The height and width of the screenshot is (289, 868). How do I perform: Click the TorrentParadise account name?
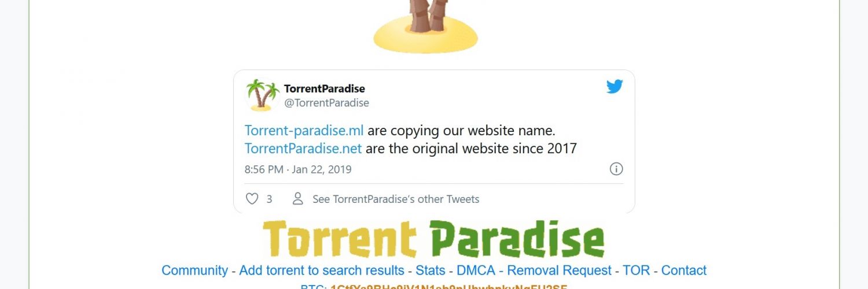(325, 88)
